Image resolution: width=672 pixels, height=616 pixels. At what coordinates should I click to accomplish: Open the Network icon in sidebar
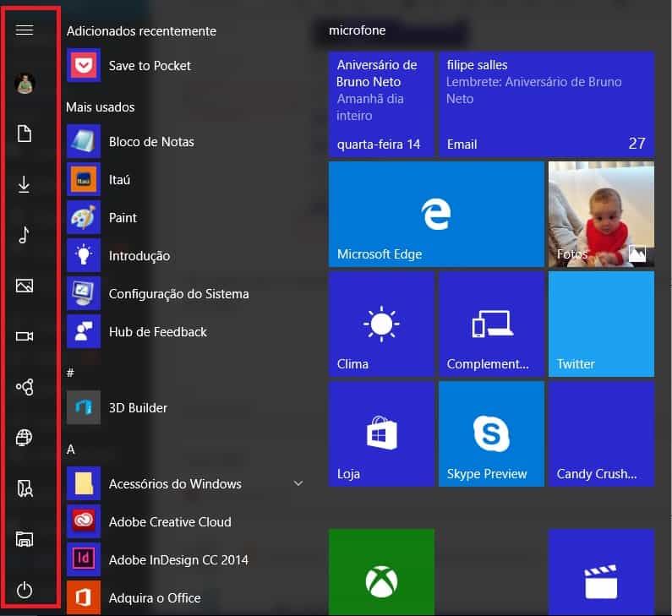(x=25, y=438)
